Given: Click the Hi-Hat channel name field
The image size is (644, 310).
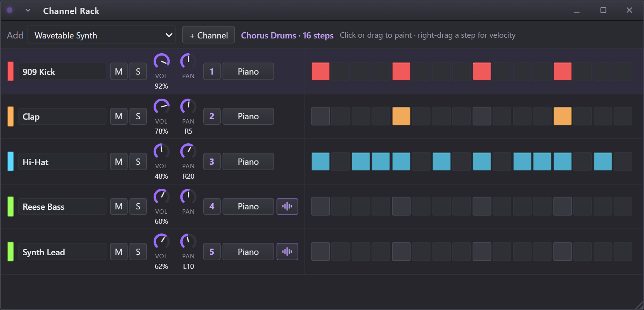Looking at the screenshot, I should [62, 162].
